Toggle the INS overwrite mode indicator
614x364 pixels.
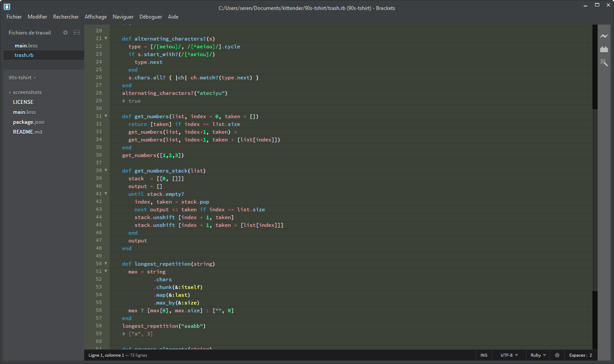point(484,355)
